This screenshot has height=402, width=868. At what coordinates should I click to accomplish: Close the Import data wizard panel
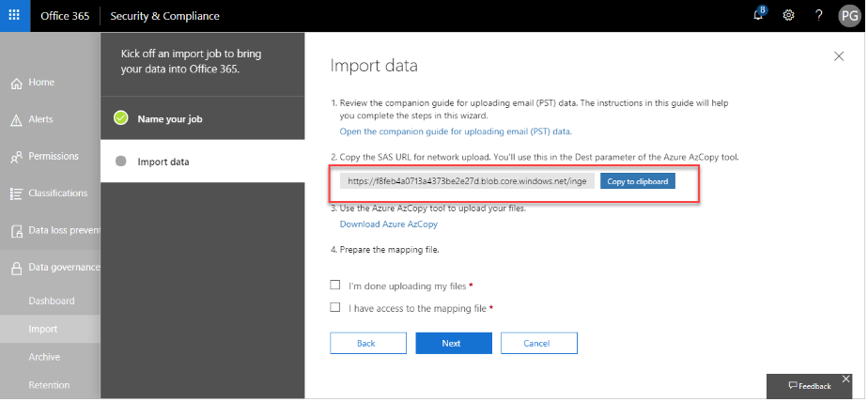click(x=839, y=56)
